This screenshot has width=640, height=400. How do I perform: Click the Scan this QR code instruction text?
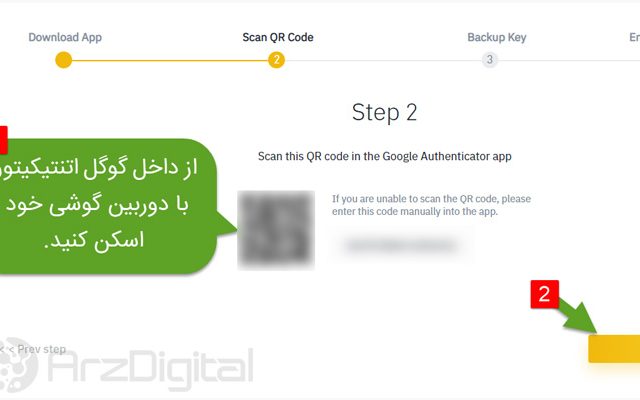(x=384, y=156)
